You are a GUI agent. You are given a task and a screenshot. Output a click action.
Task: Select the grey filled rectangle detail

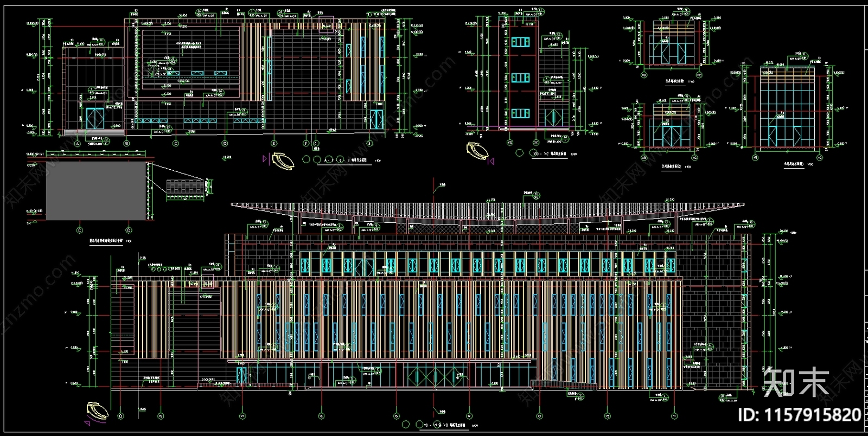pyautogui.click(x=95, y=190)
